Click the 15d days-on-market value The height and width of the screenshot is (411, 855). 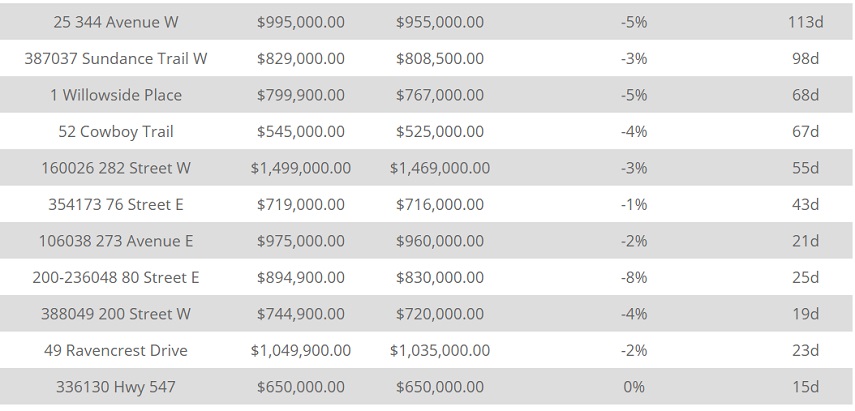(805, 387)
